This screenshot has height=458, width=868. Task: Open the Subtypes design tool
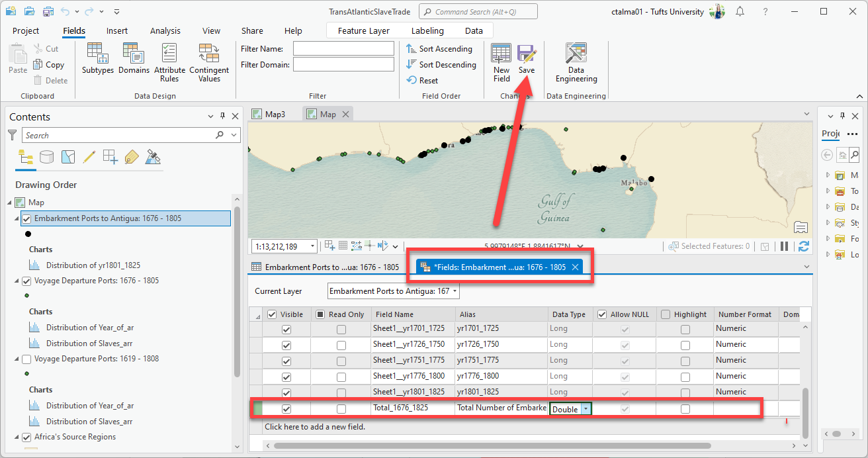click(98, 61)
